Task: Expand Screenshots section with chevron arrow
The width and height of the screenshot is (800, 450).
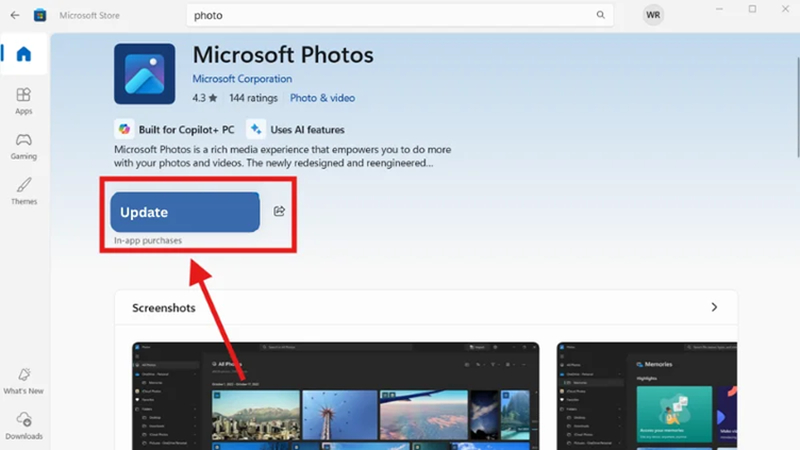Action: (x=714, y=307)
